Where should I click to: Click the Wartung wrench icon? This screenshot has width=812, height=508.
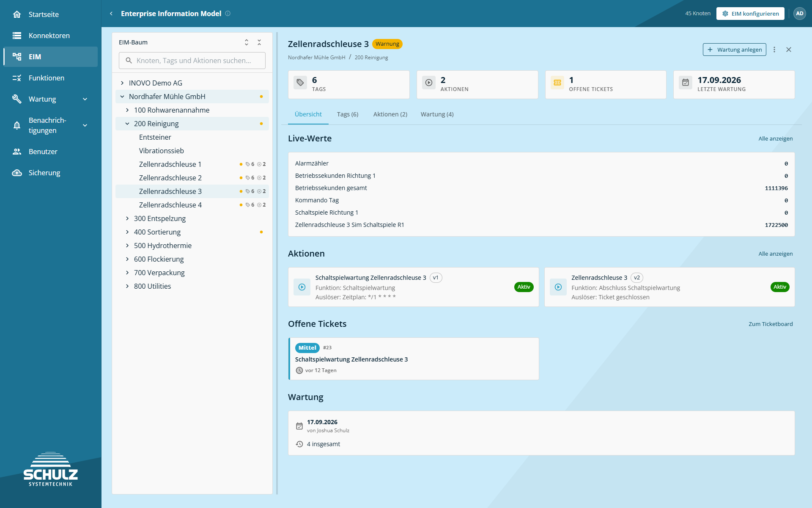pos(17,99)
